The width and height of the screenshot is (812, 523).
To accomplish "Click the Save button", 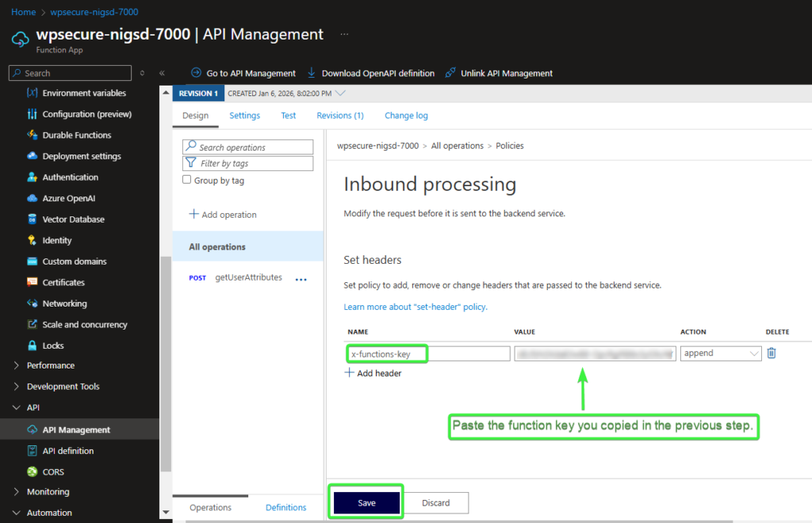I will click(366, 503).
